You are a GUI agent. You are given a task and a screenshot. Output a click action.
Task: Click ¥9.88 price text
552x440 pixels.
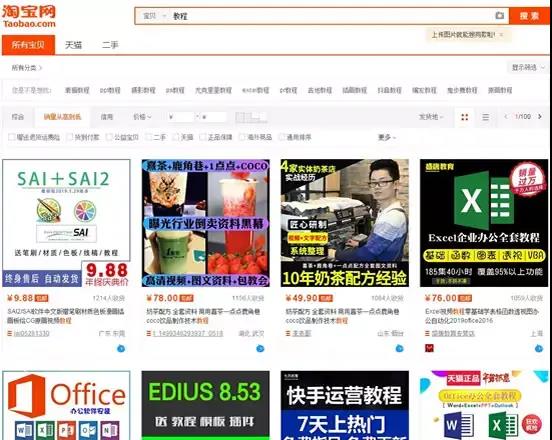(20, 298)
